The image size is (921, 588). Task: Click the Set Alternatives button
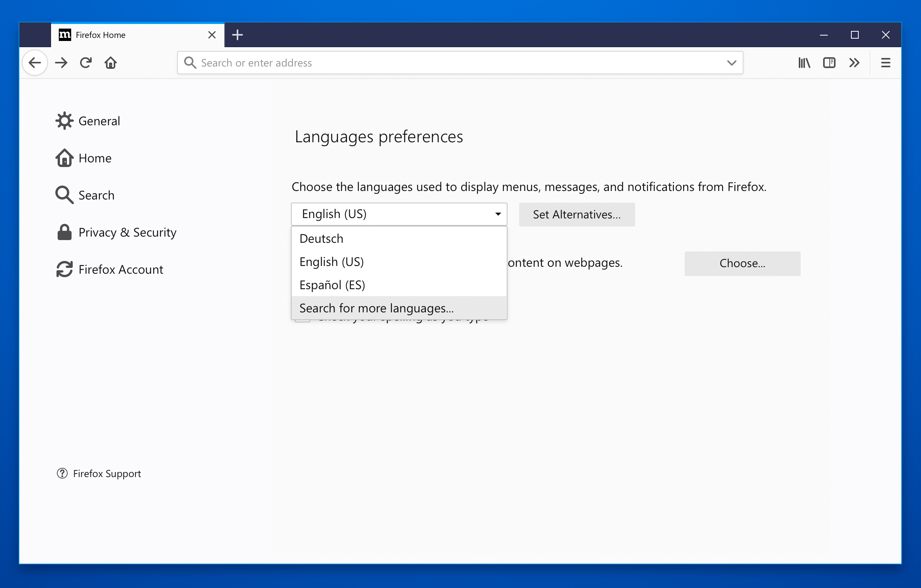[576, 215]
